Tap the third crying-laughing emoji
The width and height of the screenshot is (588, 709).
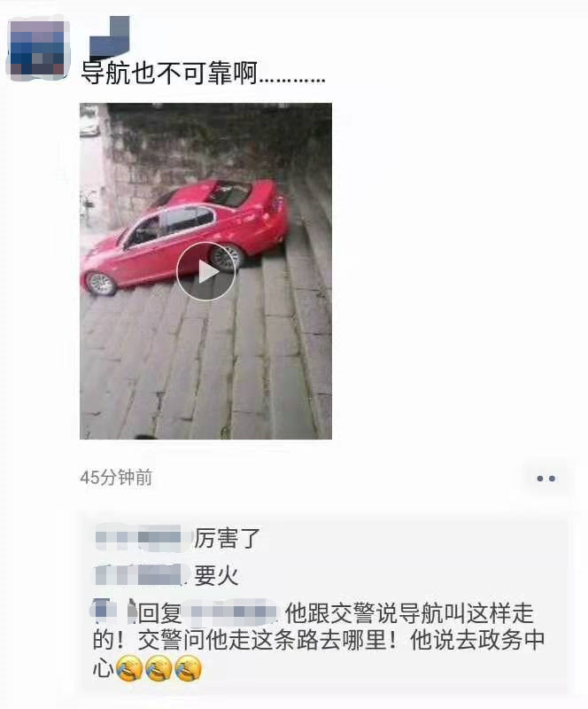click(x=187, y=669)
